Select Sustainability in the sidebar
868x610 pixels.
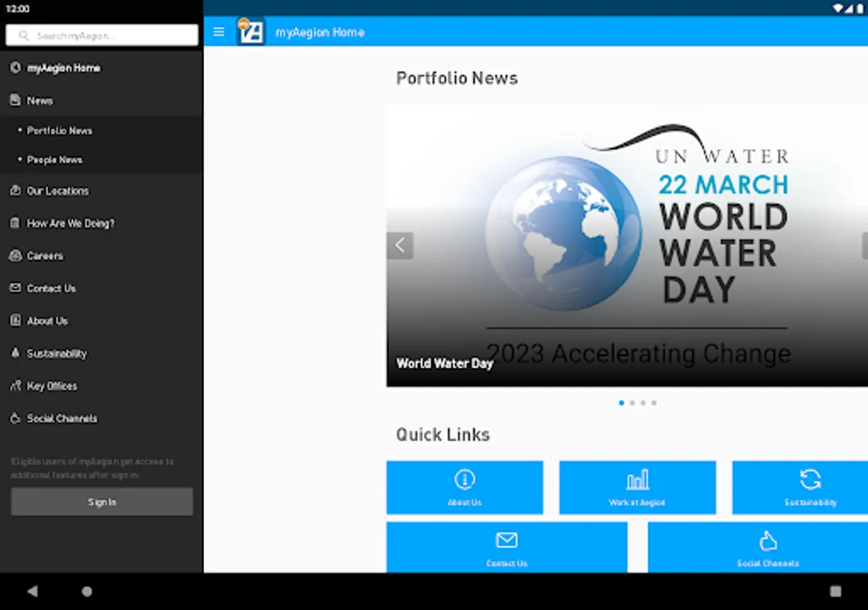click(102, 353)
